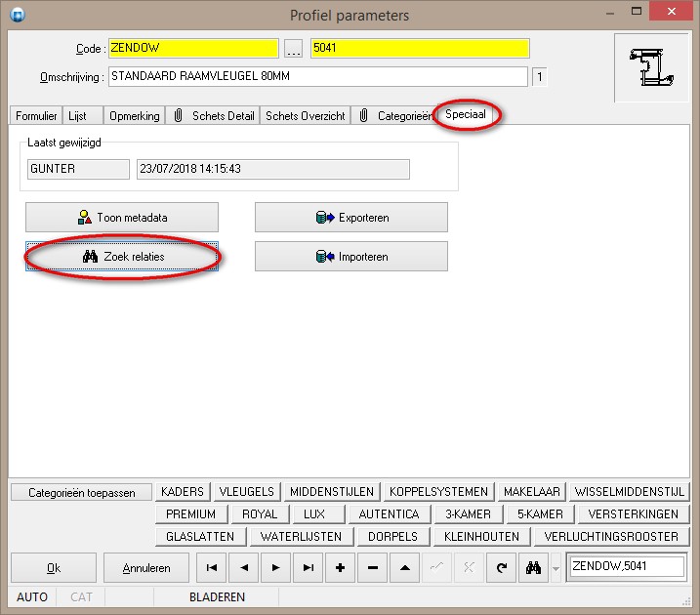Toggle the KOPPELSYSTEMEN category
This screenshot has width=700, height=615.
(x=438, y=492)
